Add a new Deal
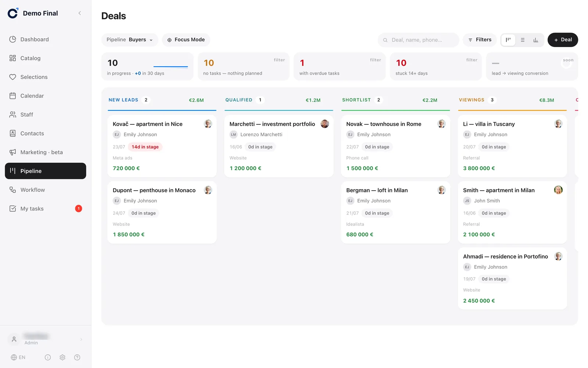This screenshot has width=588, height=368. coord(563,40)
